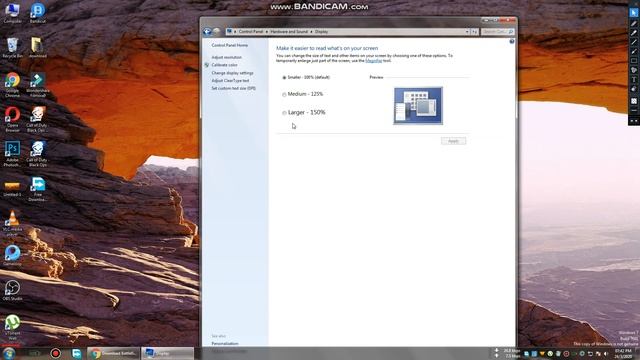The width and height of the screenshot is (640, 360).
Task: Open Adobe Photoshop desktop shortcut
Action: [12, 154]
